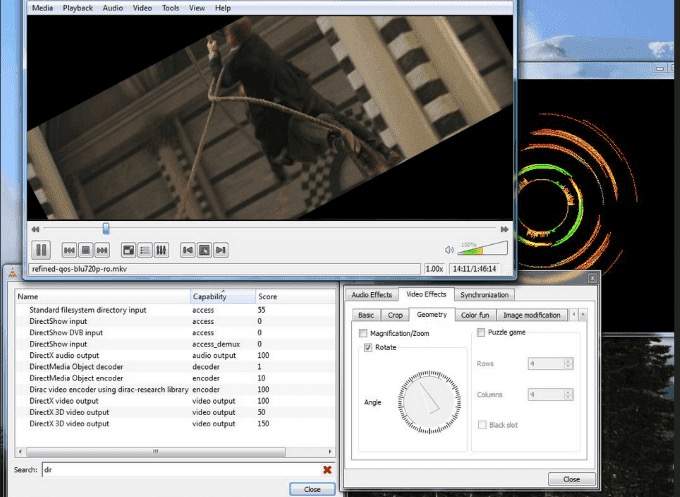
Task: Stop playback using the stop button
Action: [x=86, y=250]
